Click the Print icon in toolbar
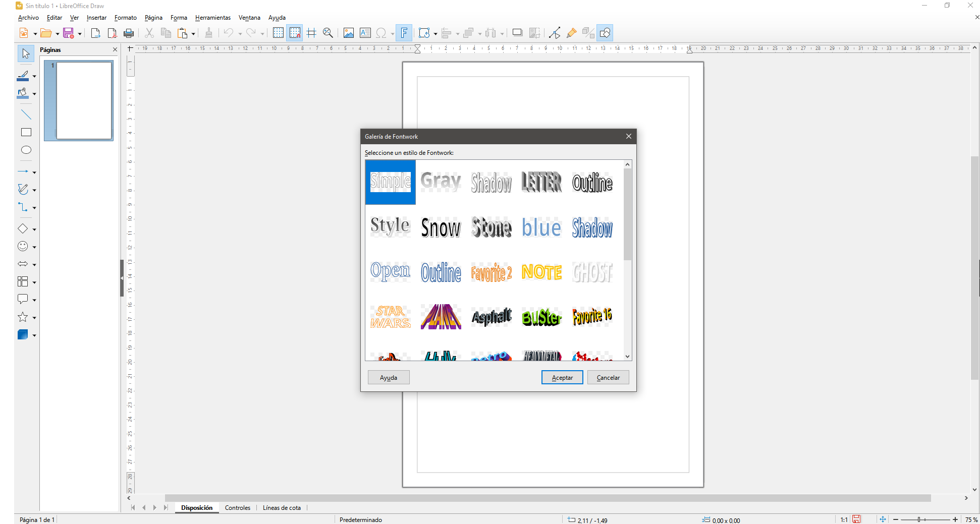Image resolution: width=980 pixels, height=524 pixels. (129, 33)
